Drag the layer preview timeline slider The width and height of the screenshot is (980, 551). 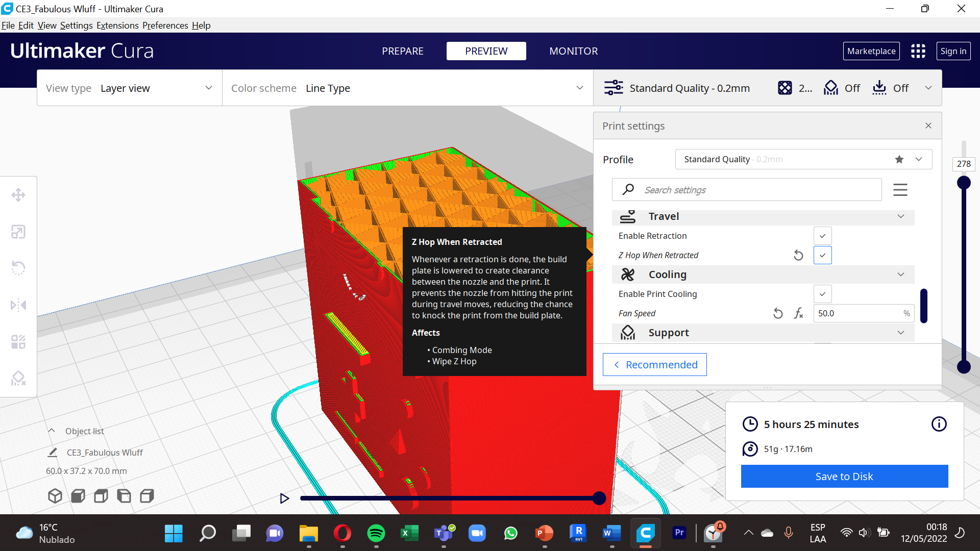click(x=598, y=498)
